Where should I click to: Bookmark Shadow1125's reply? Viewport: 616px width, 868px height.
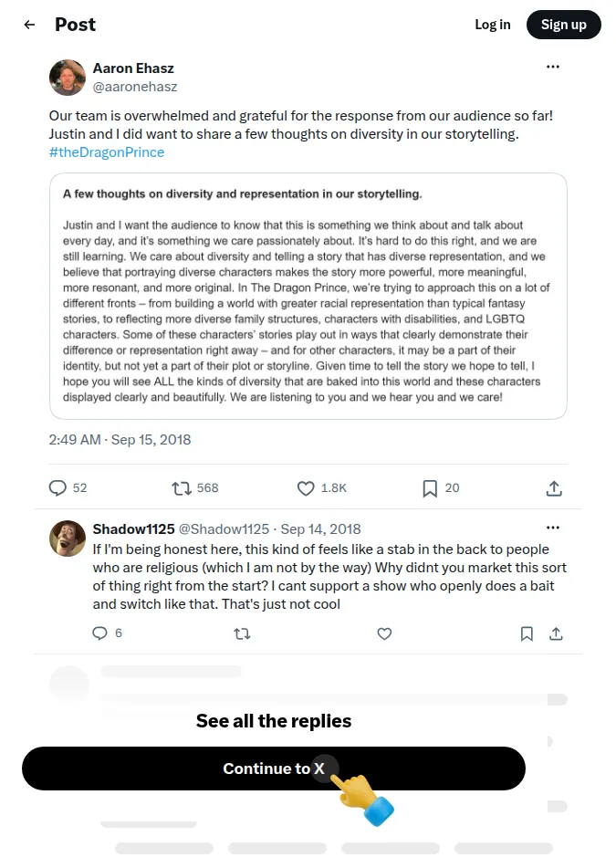tap(527, 633)
